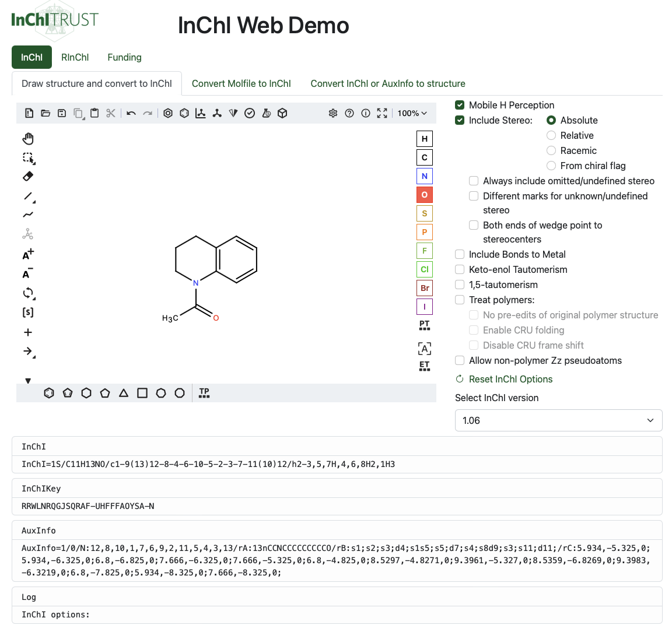672x632 pixels.
Task: Click the undo arrow in the toolbar
Action: pos(131,113)
